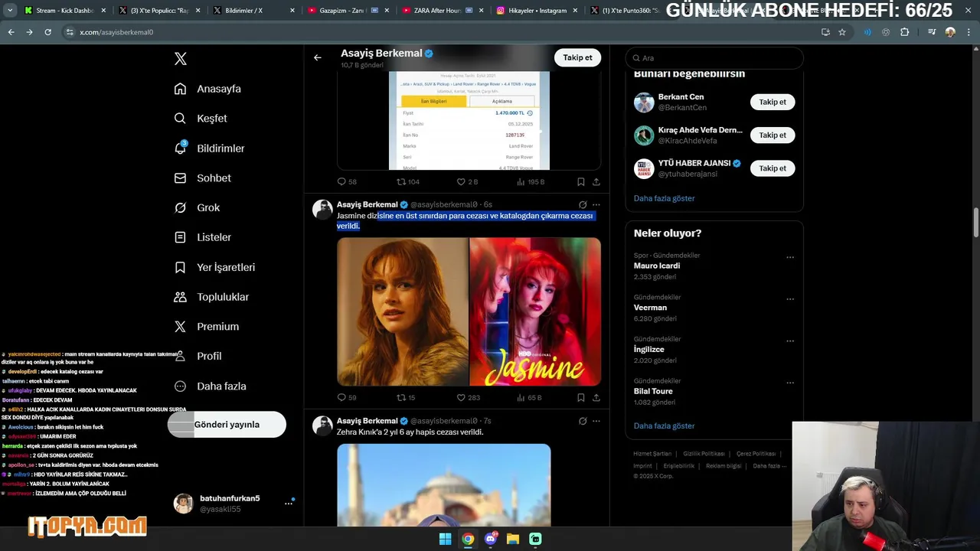The height and width of the screenshot is (551, 980).
Task: Click the Ara search field
Action: click(x=714, y=58)
